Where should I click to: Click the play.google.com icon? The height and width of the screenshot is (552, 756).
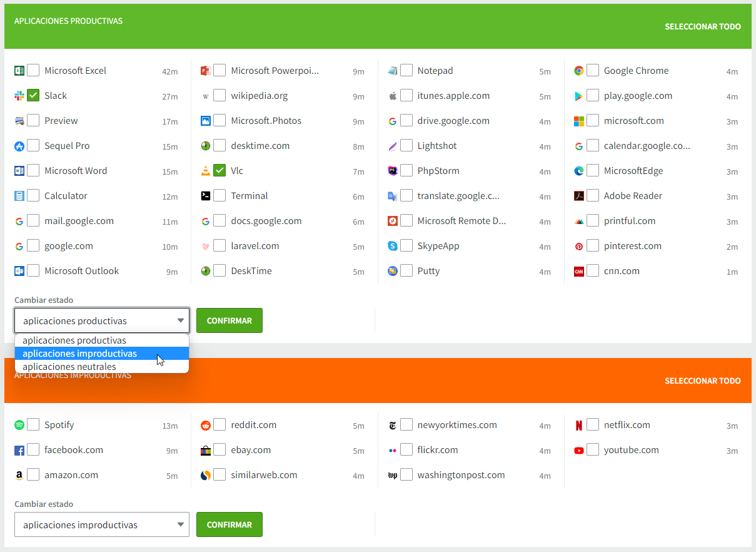tap(579, 96)
